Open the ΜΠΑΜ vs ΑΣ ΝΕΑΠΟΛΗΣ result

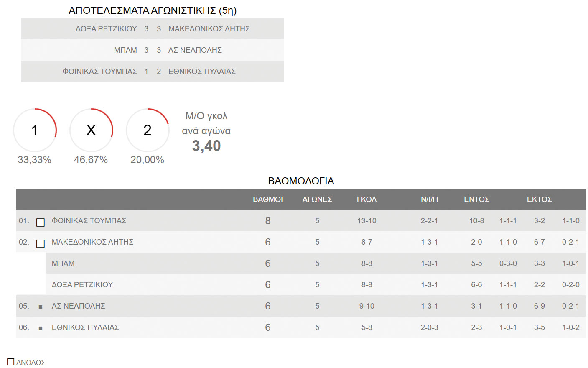point(153,50)
